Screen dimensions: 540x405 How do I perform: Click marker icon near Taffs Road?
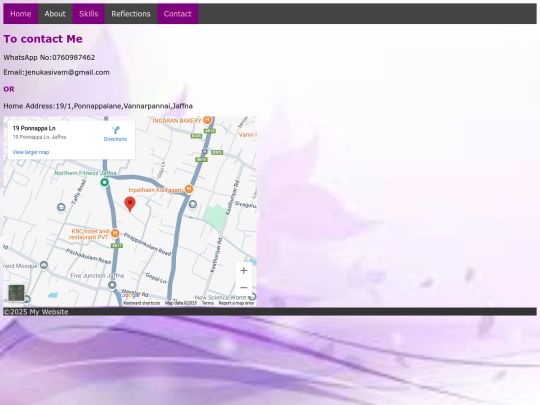click(x=61, y=207)
